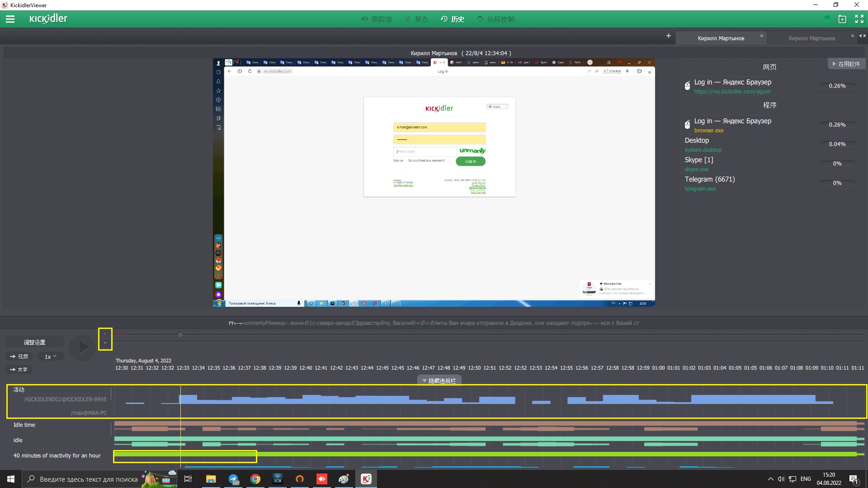Click the 12:50 time mark on timeline
Viewport: 868px width, 488px height.
[x=474, y=368]
